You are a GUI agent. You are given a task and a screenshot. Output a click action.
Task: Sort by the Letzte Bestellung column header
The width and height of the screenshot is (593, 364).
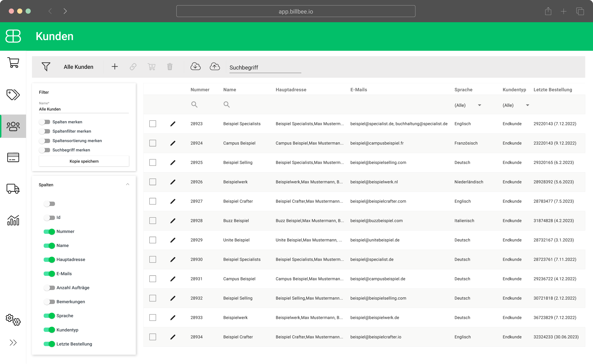pyautogui.click(x=553, y=89)
